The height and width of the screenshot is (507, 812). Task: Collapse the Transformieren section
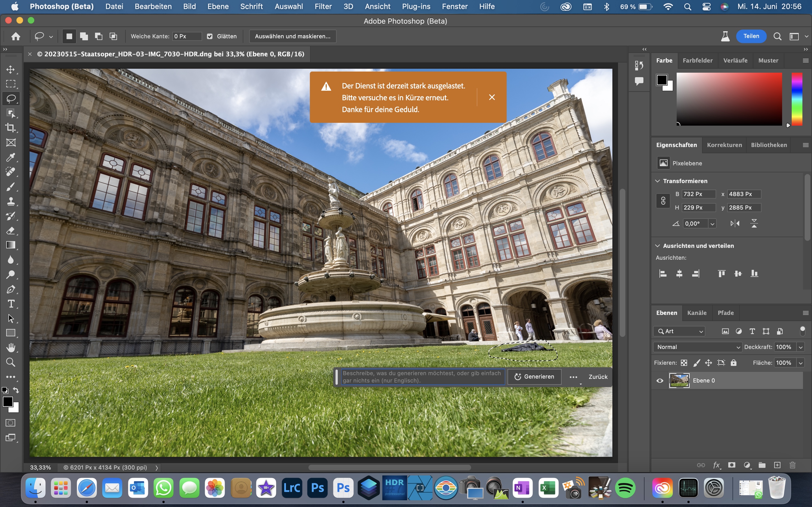658,181
